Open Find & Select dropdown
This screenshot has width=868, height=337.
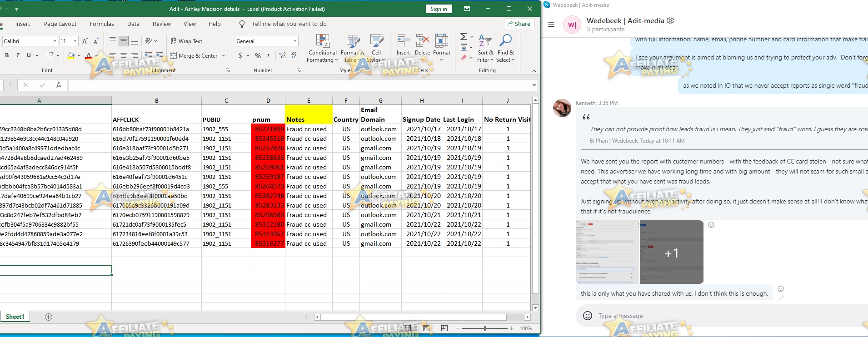pos(505,48)
